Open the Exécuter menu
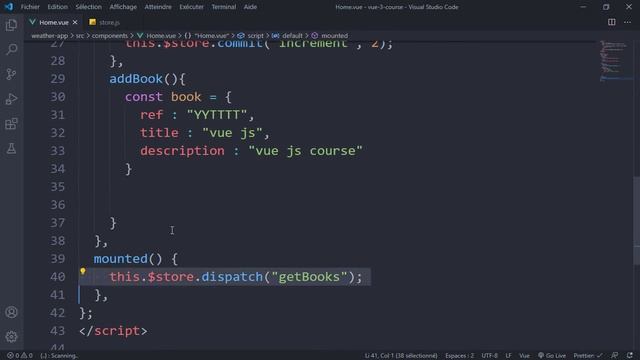This screenshot has width=640, height=360. coord(191,7)
